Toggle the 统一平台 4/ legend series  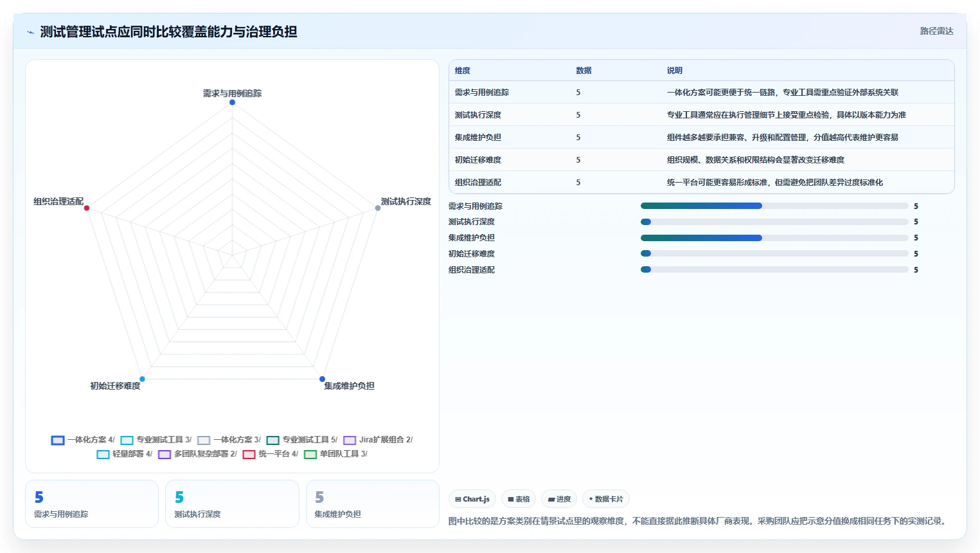(x=271, y=454)
